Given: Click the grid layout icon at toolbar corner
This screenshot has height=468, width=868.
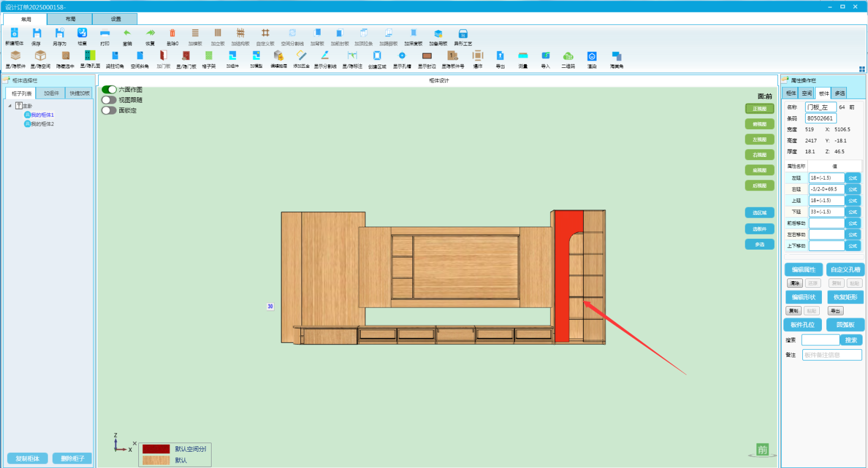Looking at the screenshot, I should 862,69.
